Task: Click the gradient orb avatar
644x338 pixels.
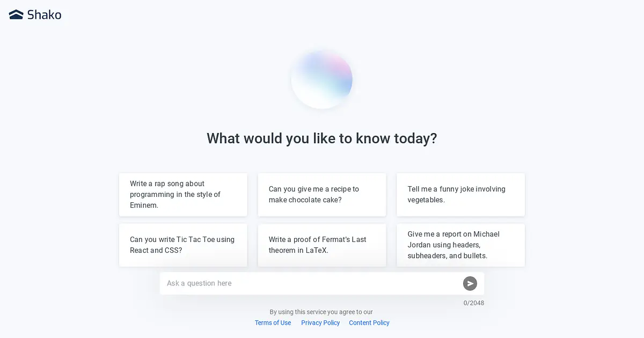Action: click(x=321, y=79)
